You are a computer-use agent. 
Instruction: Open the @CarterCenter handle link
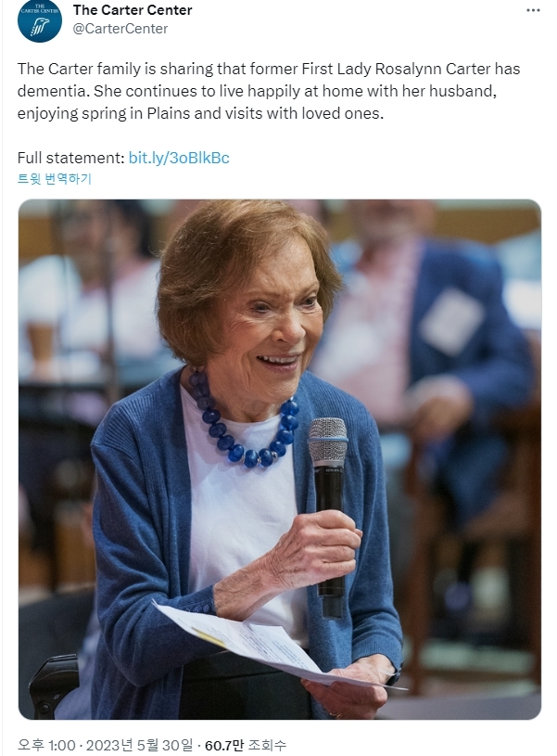[120, 29]
